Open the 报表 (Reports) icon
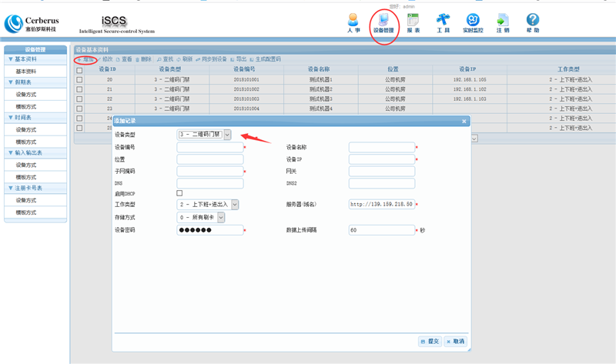This screenshot has height=364, width=616. click(413, 22)
